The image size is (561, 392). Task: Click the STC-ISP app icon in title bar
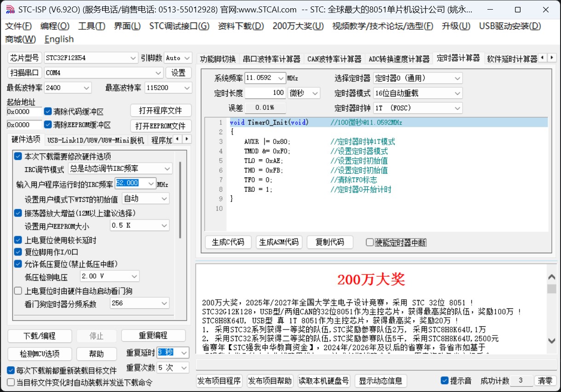point(10,9)
